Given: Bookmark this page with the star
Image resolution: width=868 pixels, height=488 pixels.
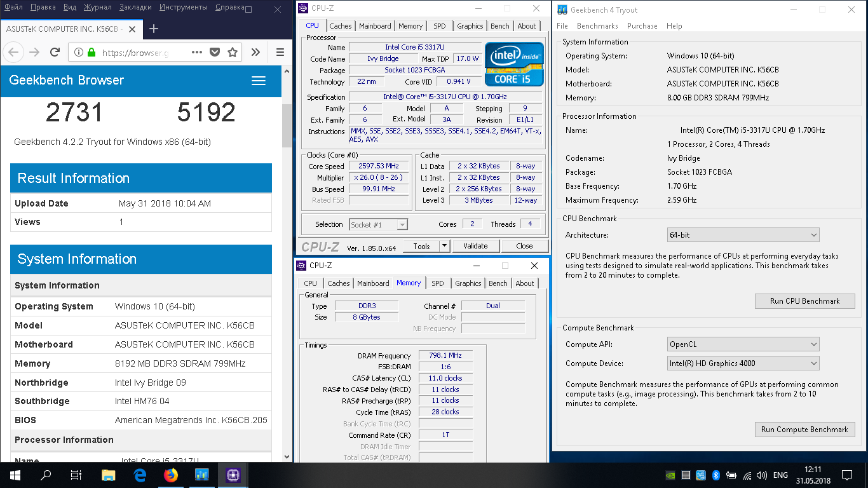Looking at the screenshot, I should [233, 53].
